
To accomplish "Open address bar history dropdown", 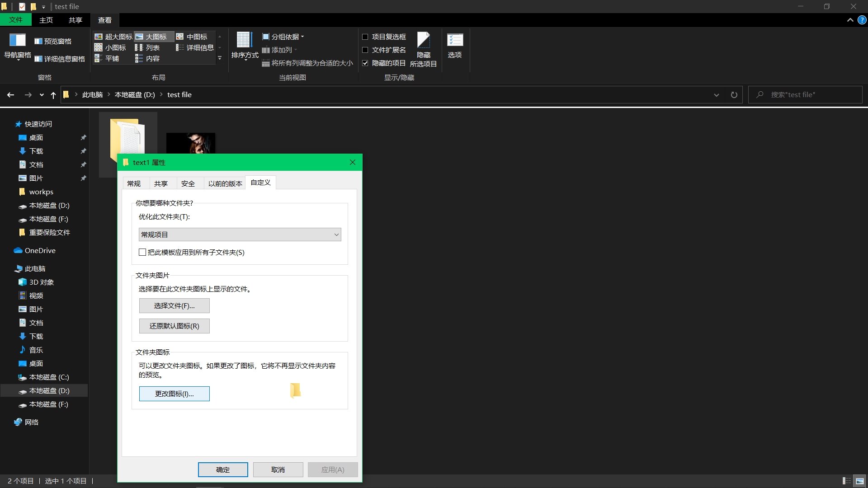I will [716, 95].
